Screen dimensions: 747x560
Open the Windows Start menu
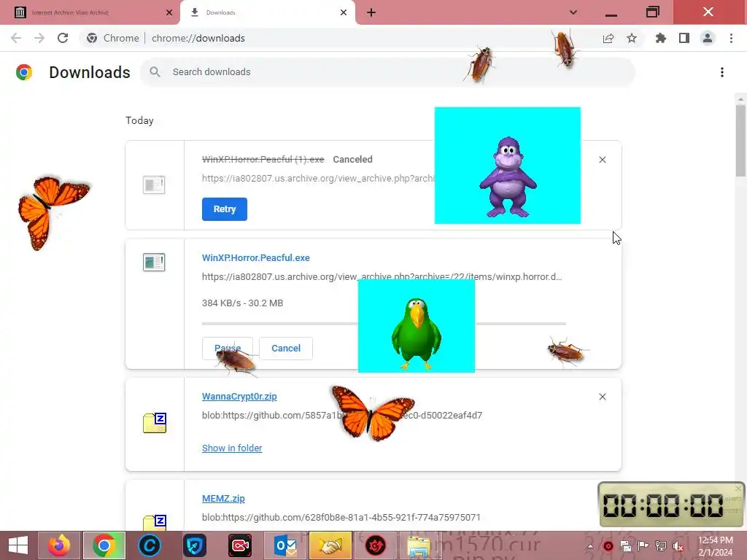pos(18,545)
